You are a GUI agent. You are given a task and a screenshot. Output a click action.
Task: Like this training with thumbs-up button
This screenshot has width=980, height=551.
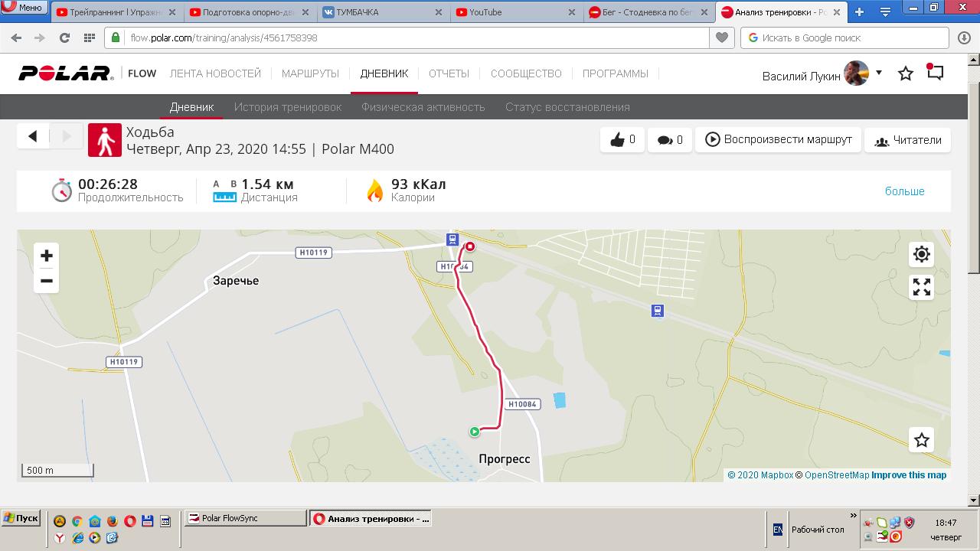pyautogui.click(x=622, y=140)
